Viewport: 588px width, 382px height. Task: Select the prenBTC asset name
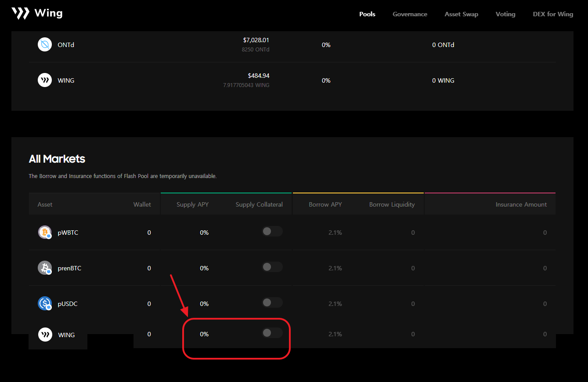tap(69, 268)
